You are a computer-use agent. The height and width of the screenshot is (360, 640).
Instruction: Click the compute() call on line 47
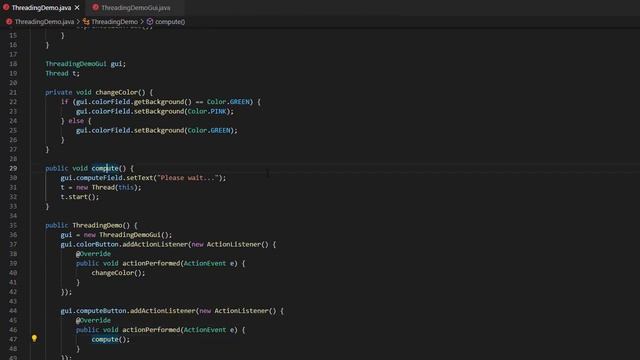pyautogui.click(x=111, y=340)
